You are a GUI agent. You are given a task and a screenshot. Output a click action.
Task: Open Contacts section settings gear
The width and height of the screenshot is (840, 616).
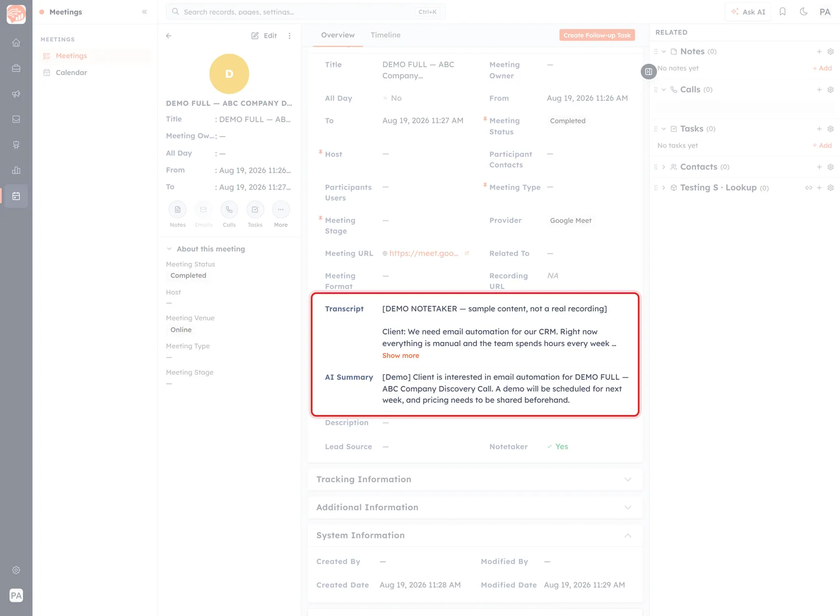[x=831, y=167]
